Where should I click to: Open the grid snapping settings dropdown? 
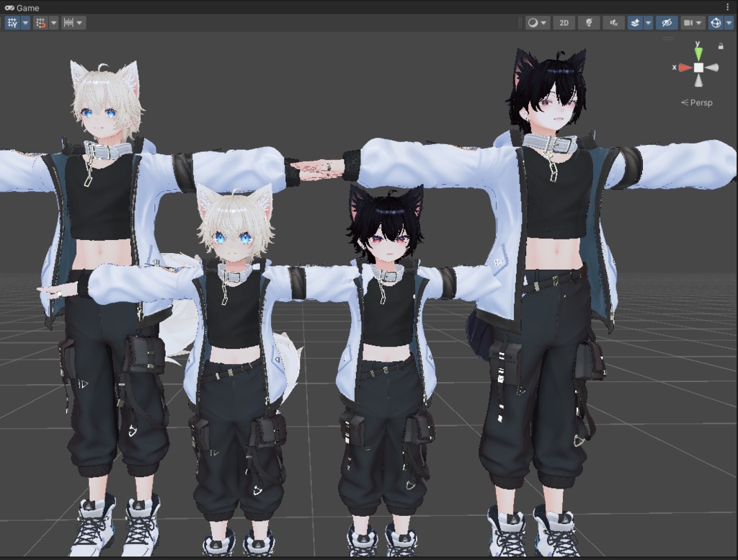[x=53, y=22]
